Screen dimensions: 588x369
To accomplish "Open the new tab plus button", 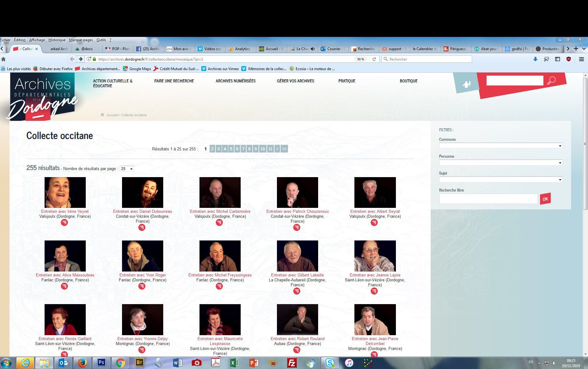I will [x=576, y=49].
